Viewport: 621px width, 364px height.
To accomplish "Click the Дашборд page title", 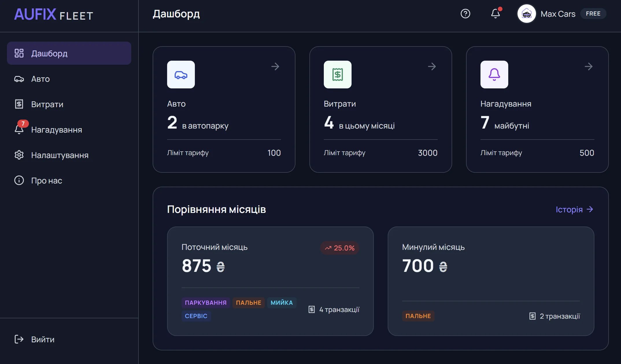I will coord(176,14).
